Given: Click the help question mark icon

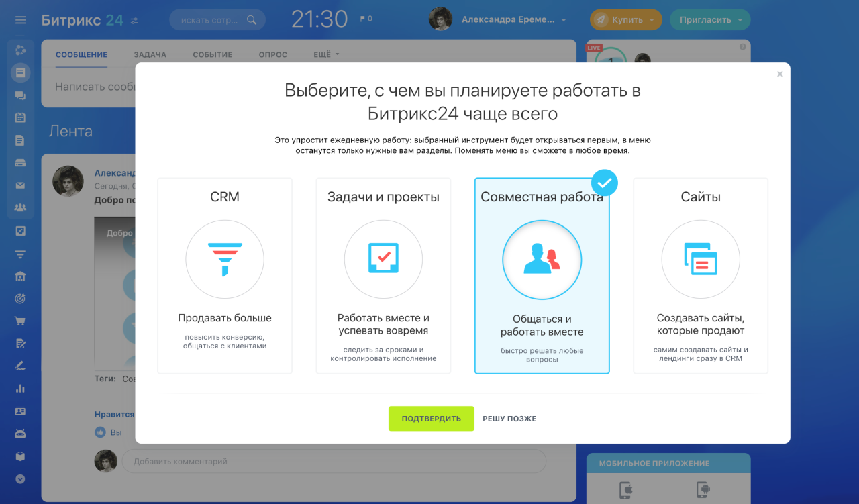Looking at the screenshot, I should click(742, 47).
